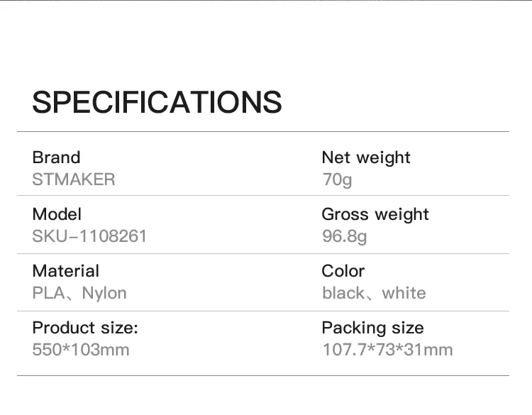Screen dimensions: 532x415
Task: Select the black, white color value
Action: (374, 293)
